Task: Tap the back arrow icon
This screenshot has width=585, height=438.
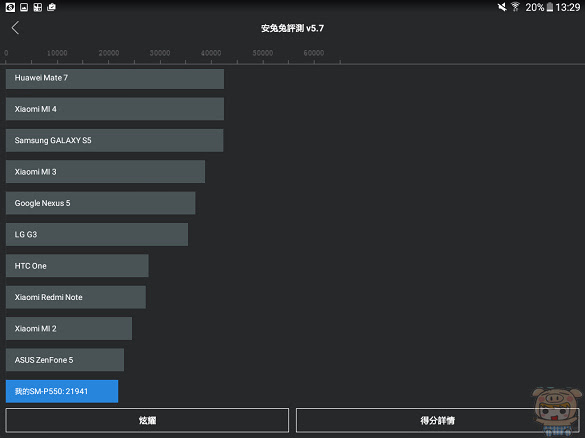Action: [x=15, y=28]
